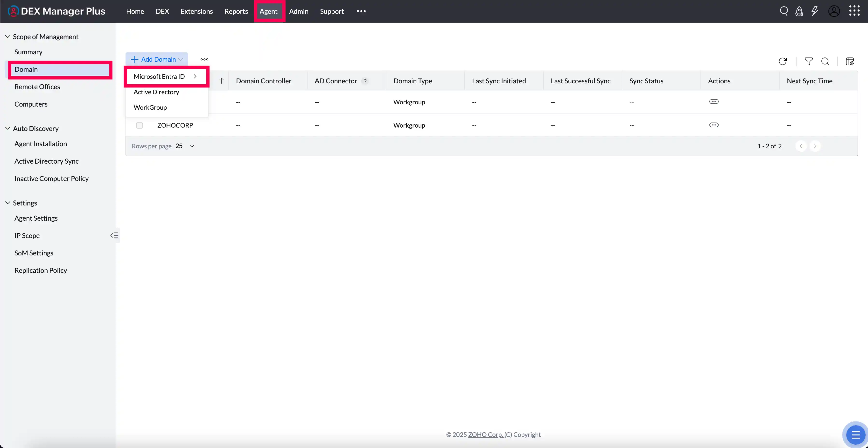Open Agent Settings in the sidebar
The image size is (868, 448).
[36, 218]
